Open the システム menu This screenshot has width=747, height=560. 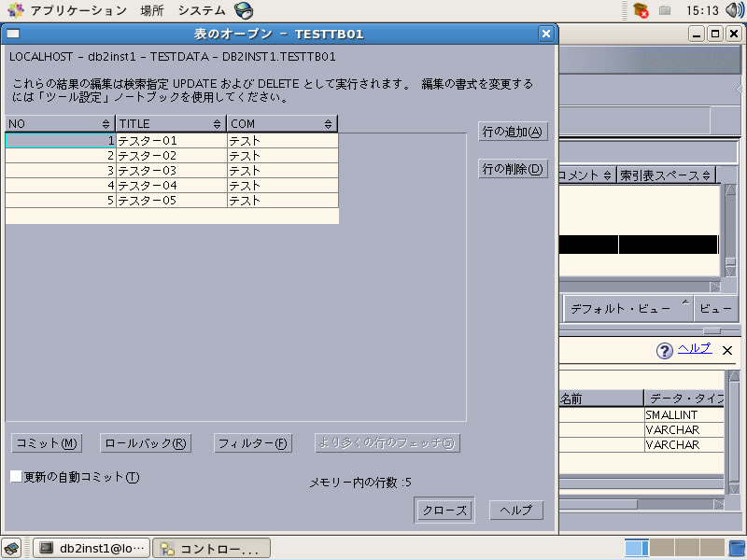pos(201,11)
